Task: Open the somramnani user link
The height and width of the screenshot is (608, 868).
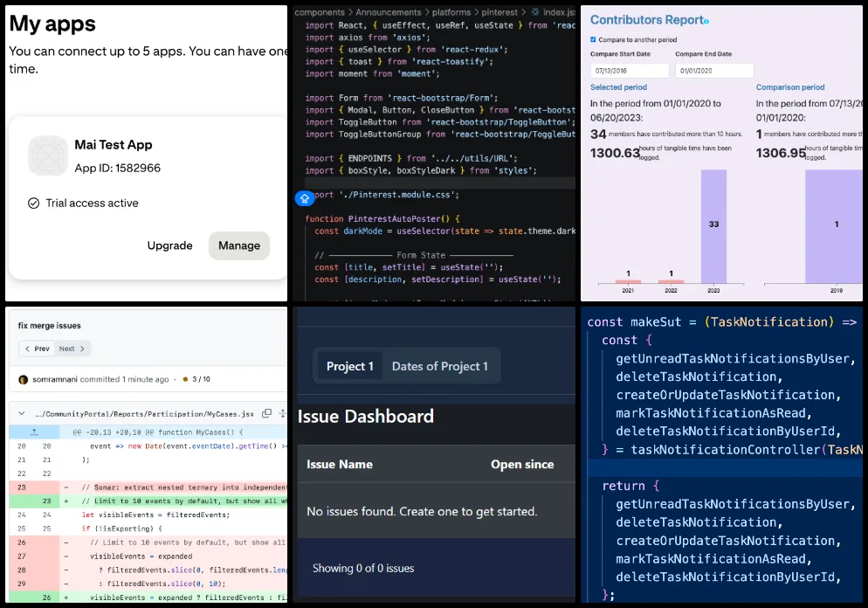Action: (x=55, y=379)
